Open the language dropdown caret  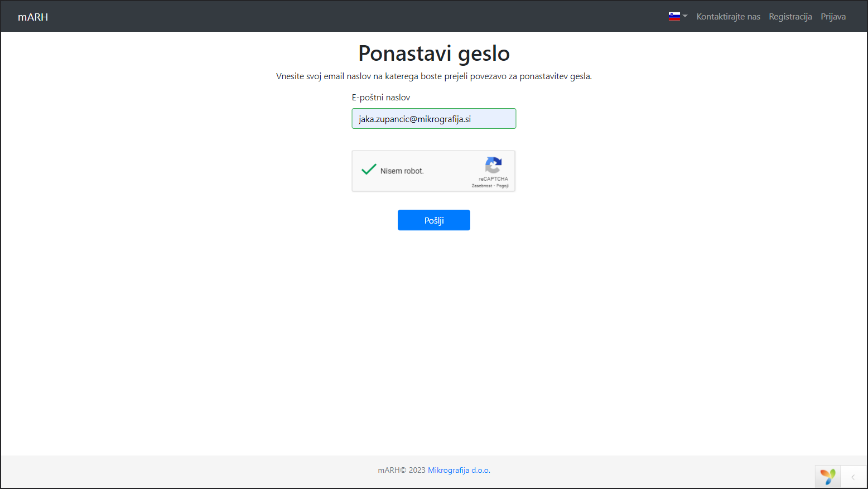point(685,16)
